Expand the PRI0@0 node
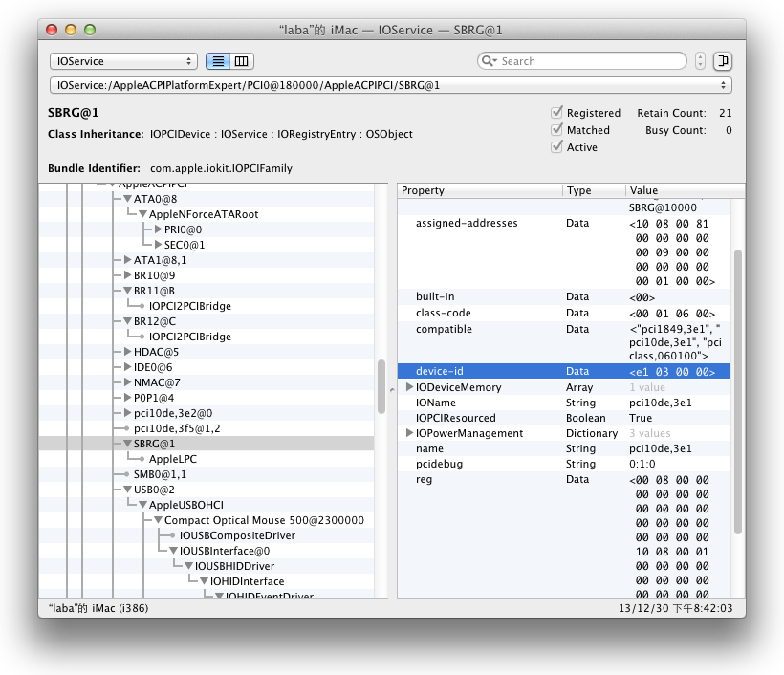 [159, 229]
